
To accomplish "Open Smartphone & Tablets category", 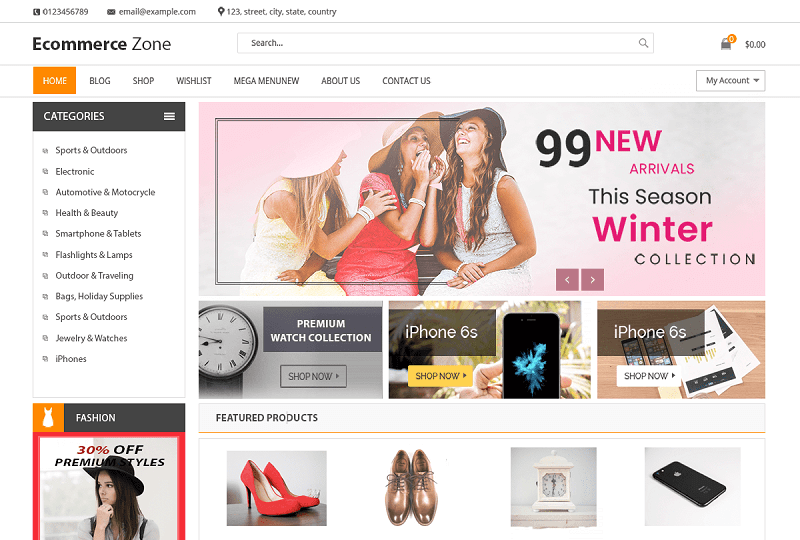I will coord(98,234).
